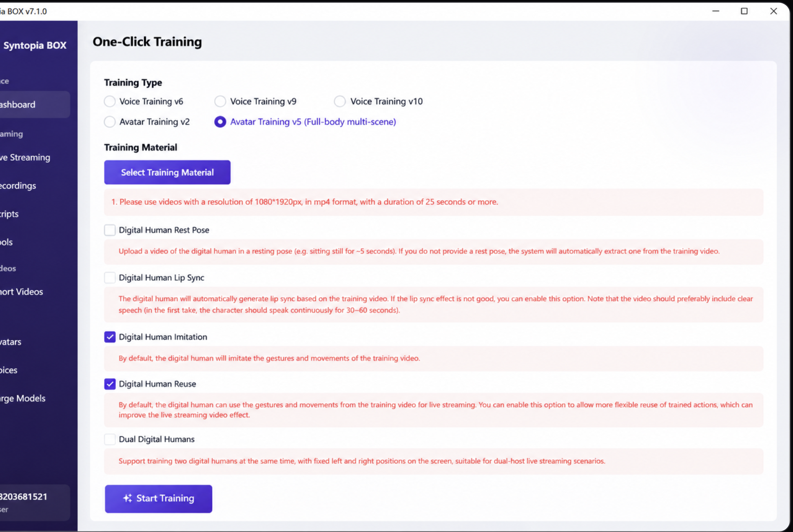Click the 'Training Type' section label
Screen dimensions: 793x532
tap(133, 82)
